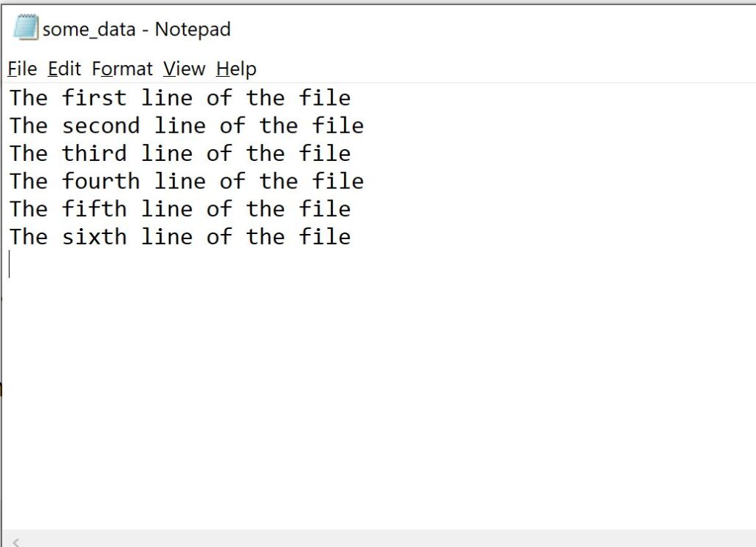Click the blank empty line below the sixth line
Screen dimensions: 756x547
coord(74,264)
